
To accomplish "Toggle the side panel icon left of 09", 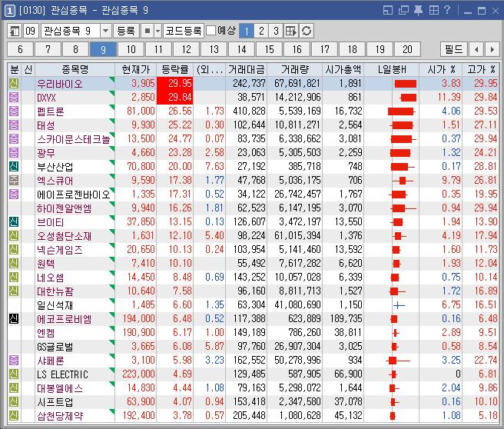I will 14,32.
